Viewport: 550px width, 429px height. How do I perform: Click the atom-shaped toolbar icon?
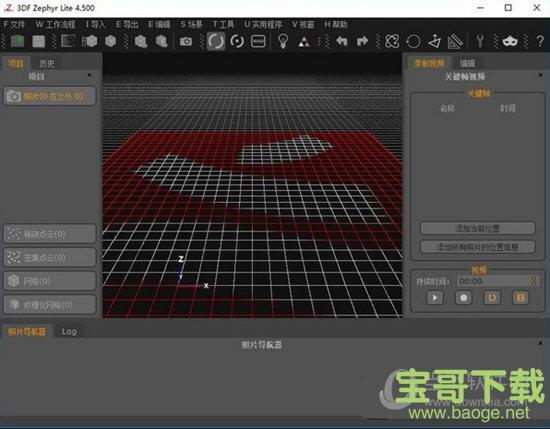click(x=392, y=41)
